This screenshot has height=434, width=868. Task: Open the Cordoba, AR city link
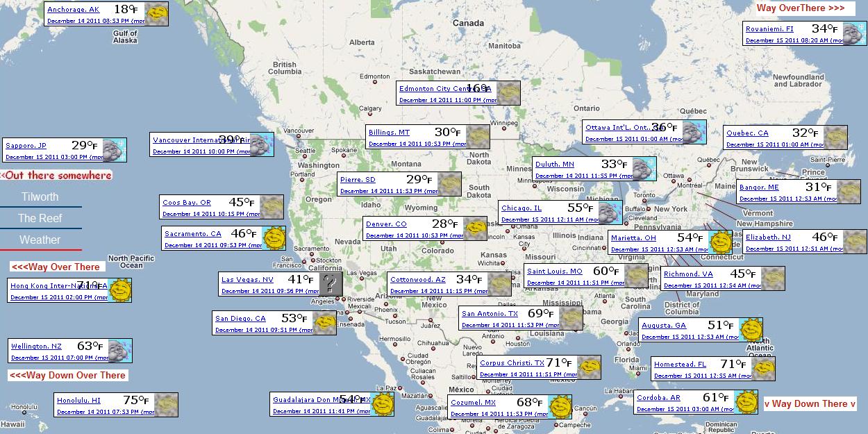click(658, 398)
